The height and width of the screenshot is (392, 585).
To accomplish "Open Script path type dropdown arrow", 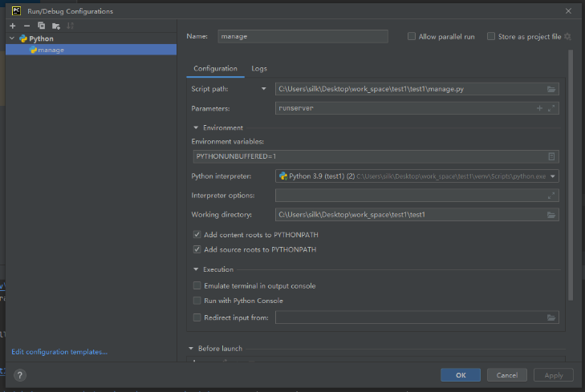I will [x=263, y=89].
